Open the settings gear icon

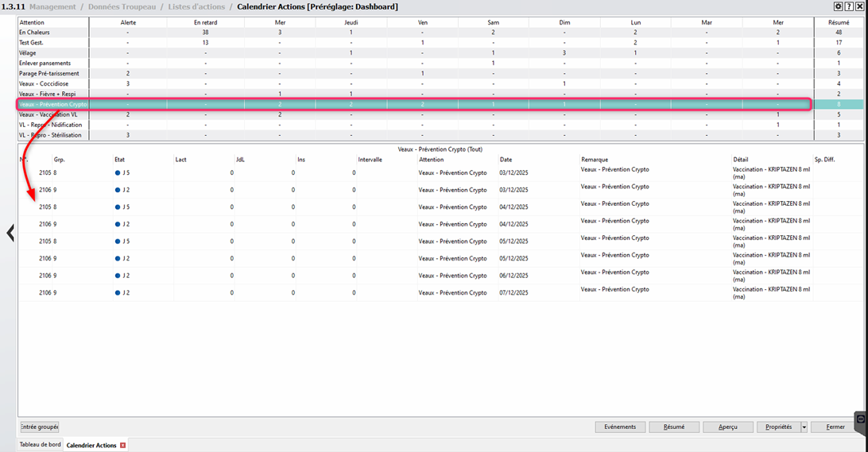[838, 6]
